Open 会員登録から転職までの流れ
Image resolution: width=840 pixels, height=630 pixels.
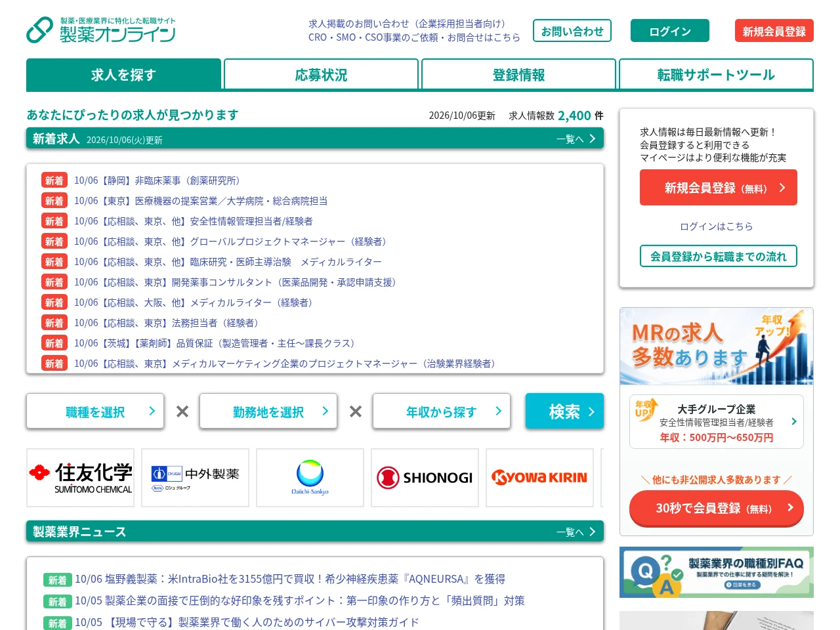point(719,256)
